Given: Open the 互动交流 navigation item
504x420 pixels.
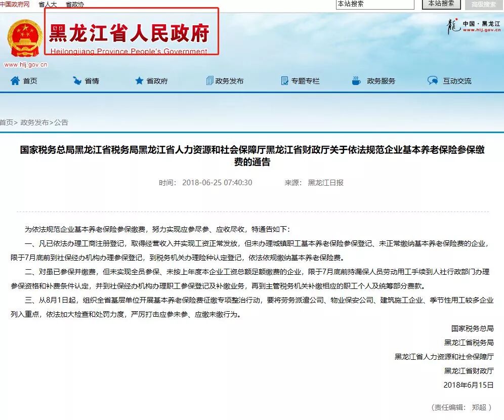Looking at the screenshot, I should point(457,81).
